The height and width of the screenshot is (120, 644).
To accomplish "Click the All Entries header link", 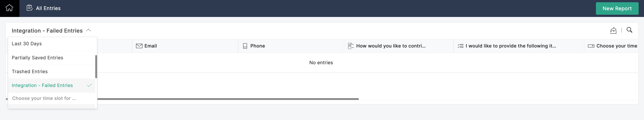I will click(x=48, y=8).
